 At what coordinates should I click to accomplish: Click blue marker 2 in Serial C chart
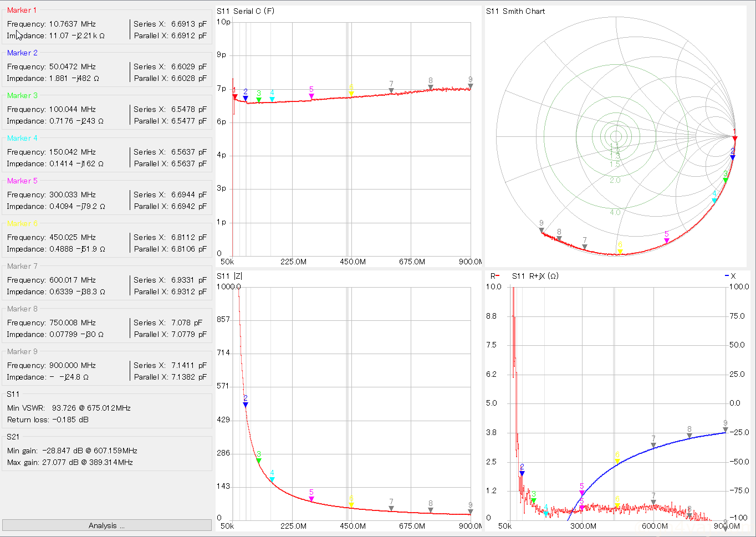(x=246, y=98)
